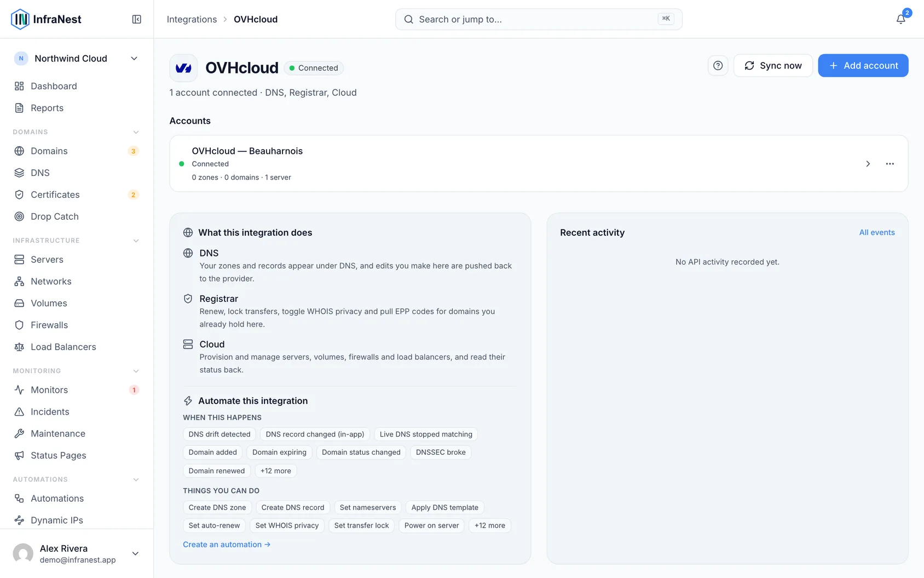This screenshot has height=578, width=924.
Task: Click Alex Rivera's avatar picture
Action: pyautogui.click(x=23, y=553)
